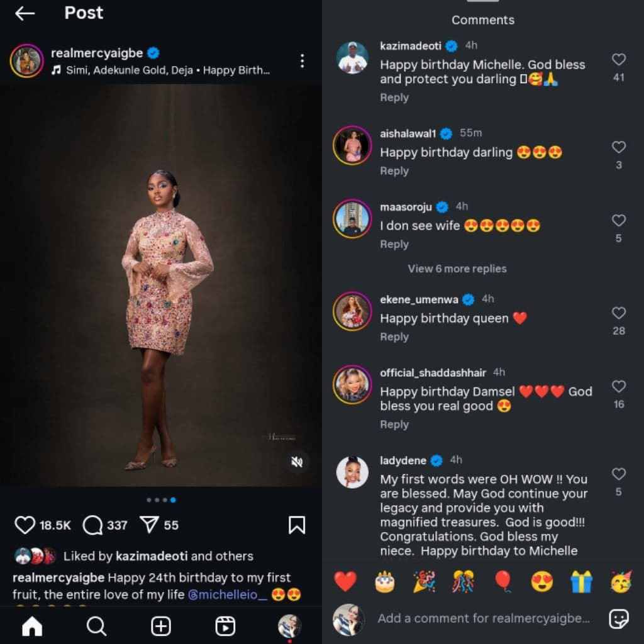Like kazimadeoti's comment
644x644 pixels.
(x=619, y=60)
